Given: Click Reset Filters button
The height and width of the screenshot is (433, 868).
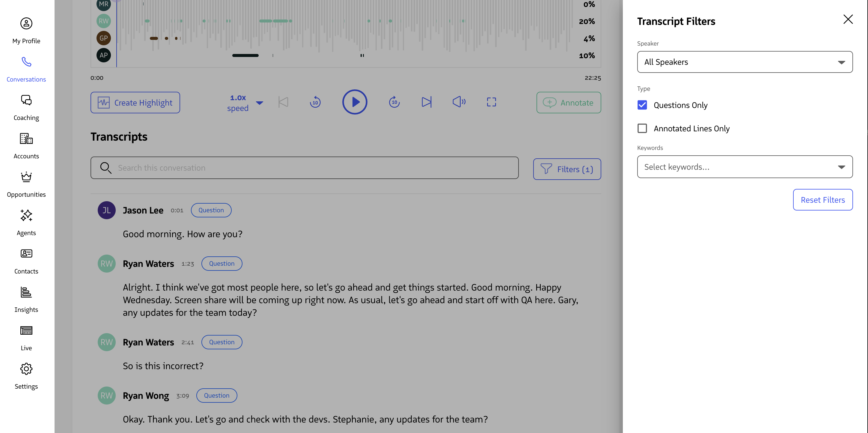Looking at the screenshot, I should click(822, 200).
